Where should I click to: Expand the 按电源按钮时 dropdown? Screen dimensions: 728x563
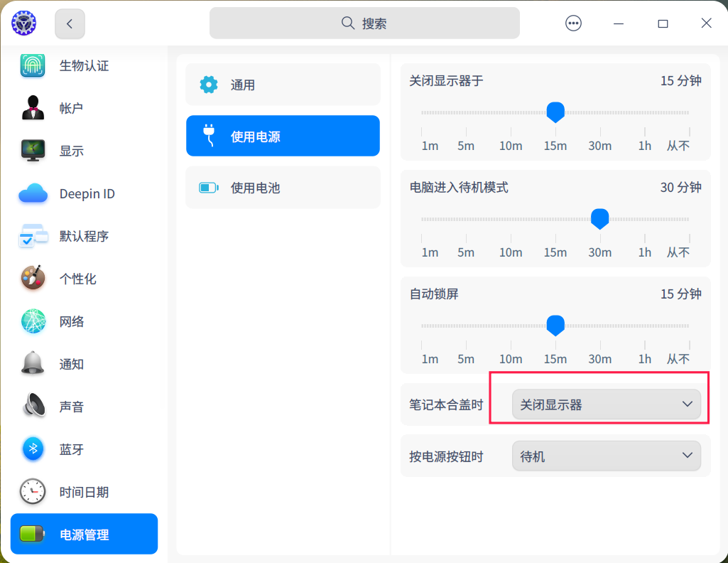coord(606,456)
